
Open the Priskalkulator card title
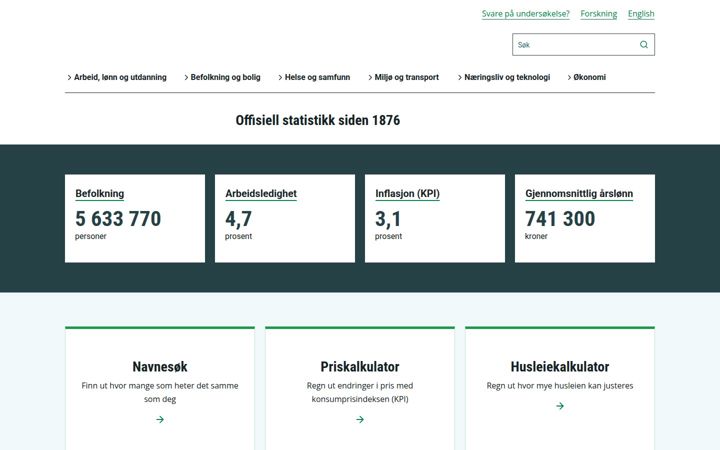coord(360,366)
